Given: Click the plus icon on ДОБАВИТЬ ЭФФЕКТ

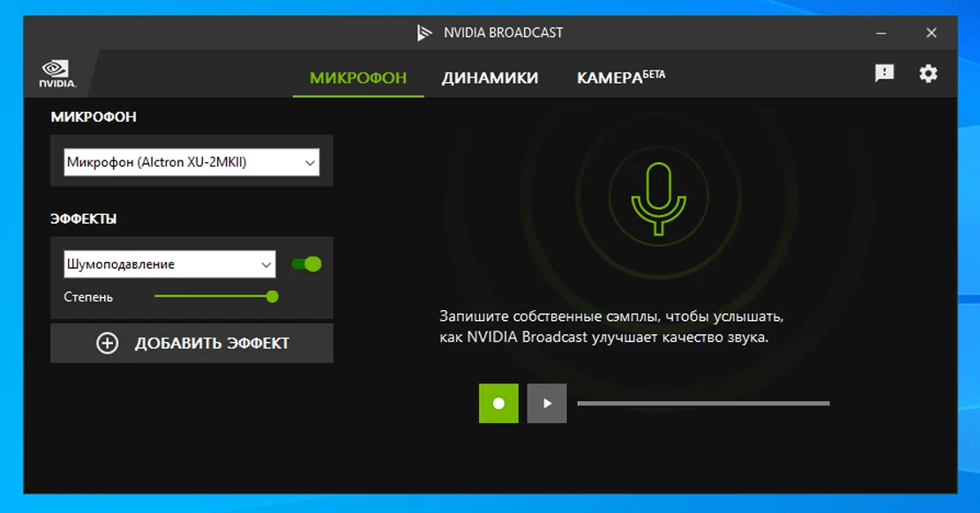Looking at the screenshot, I should [108, 343].
